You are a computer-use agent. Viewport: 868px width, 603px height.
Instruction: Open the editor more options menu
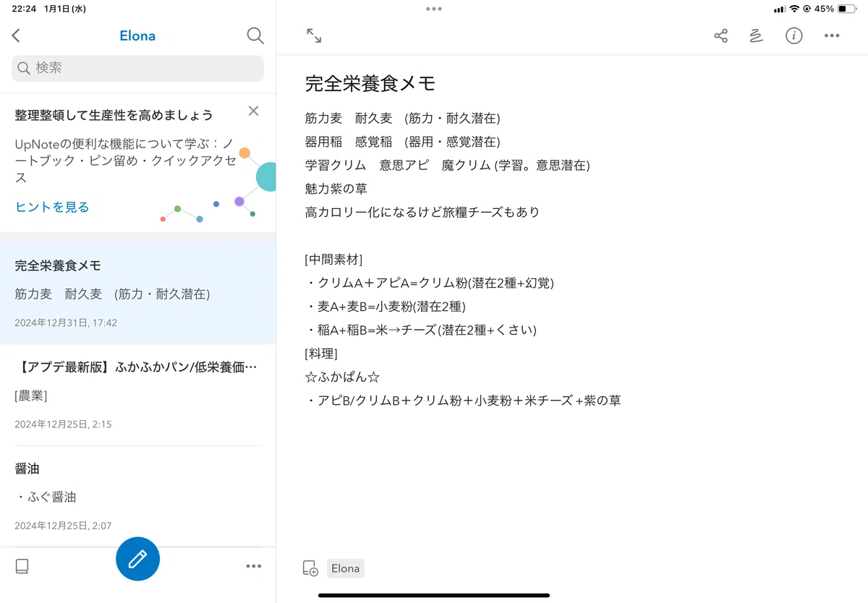tap(832, 35)
